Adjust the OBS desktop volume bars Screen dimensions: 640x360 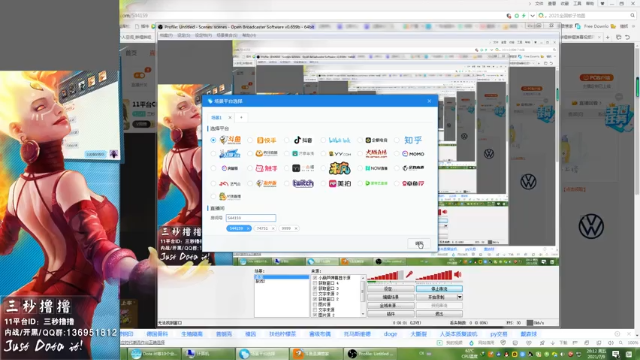tap(434, 276)
